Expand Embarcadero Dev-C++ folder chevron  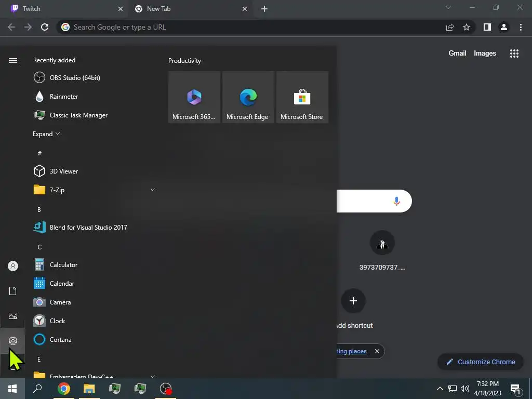click(153, 376)
